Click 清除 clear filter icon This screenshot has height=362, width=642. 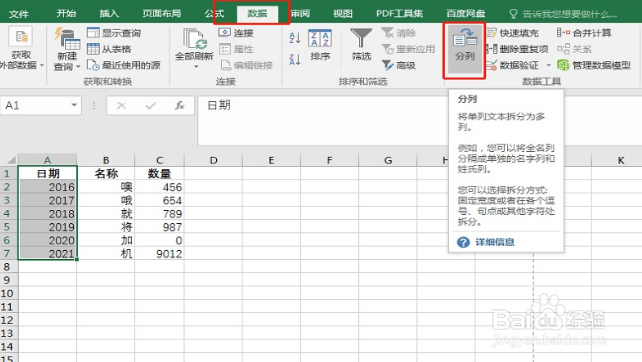(x=387, y=33)
